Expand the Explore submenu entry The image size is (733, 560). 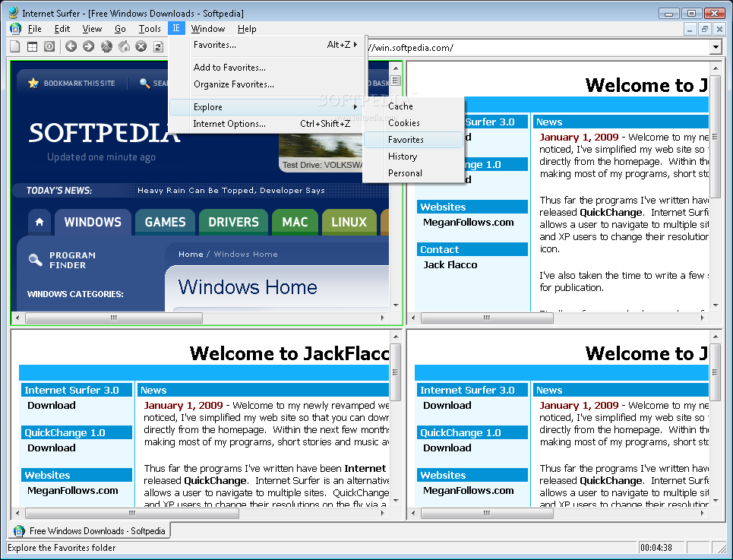pos(267,107)
